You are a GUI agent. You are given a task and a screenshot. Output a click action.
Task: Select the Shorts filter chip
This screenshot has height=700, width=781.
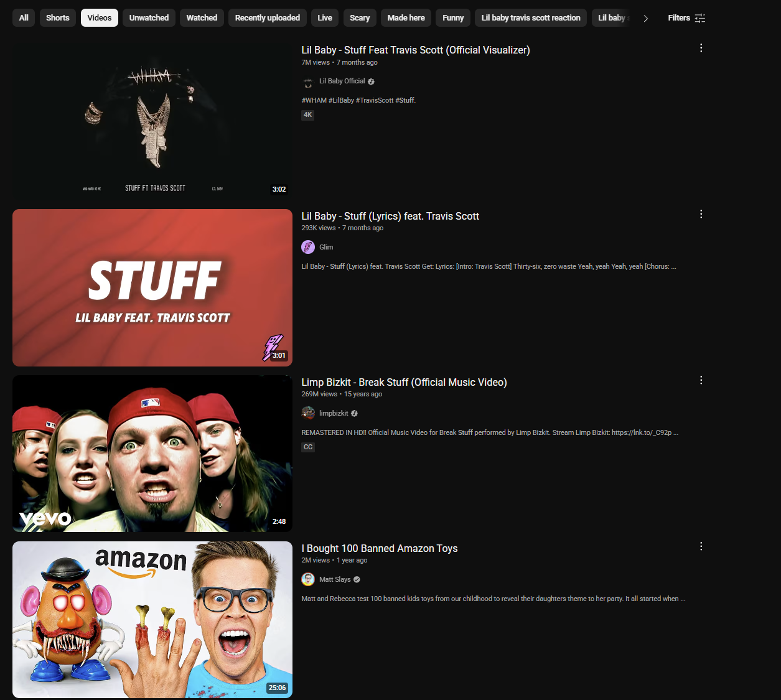coord(58,18)
